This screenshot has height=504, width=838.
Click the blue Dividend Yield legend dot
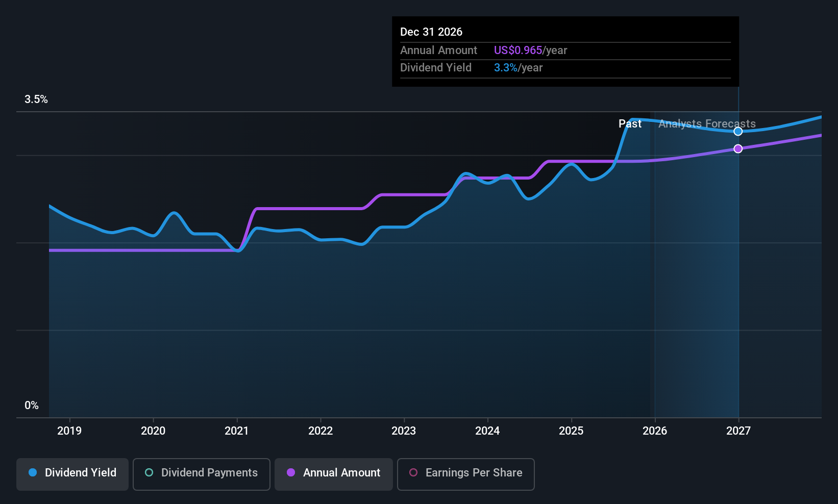pos(32,473)
